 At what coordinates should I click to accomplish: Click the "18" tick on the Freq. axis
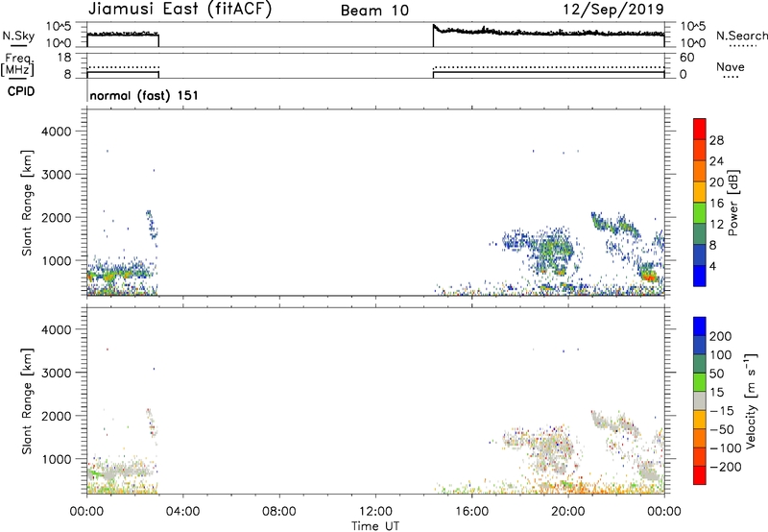[64, 58]
